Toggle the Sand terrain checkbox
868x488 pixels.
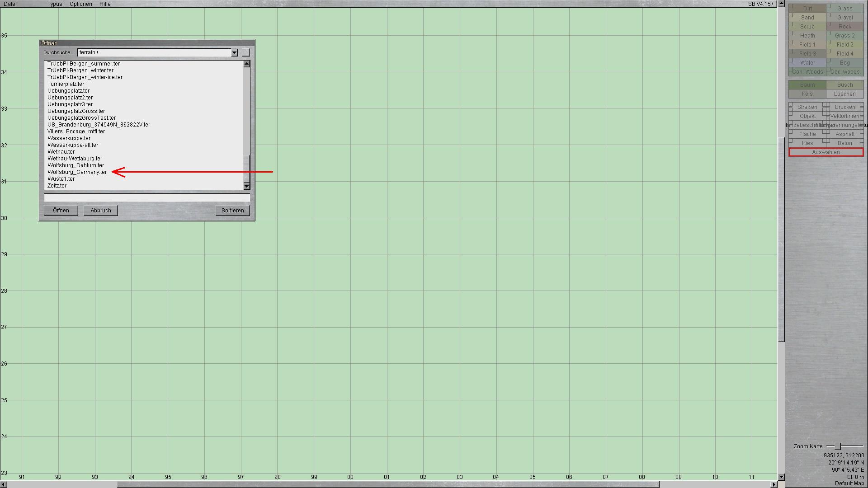(791, 15)
